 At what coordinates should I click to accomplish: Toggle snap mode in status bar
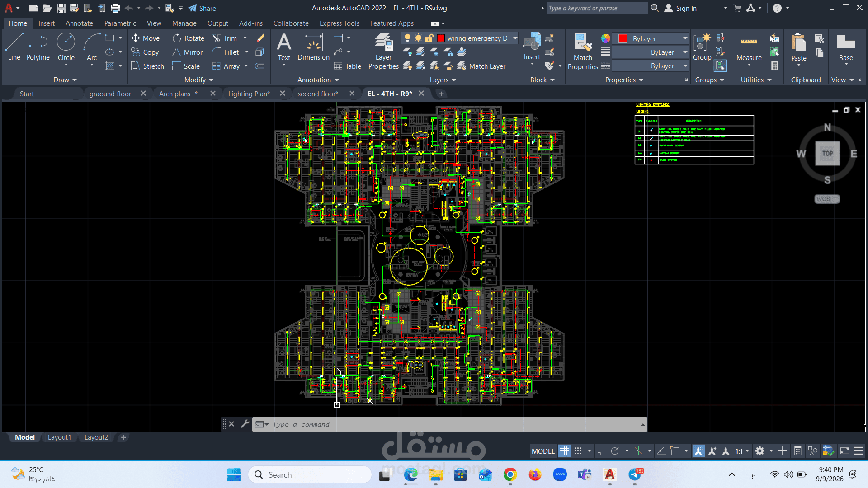pyautogui.click(x=578, y=451)
